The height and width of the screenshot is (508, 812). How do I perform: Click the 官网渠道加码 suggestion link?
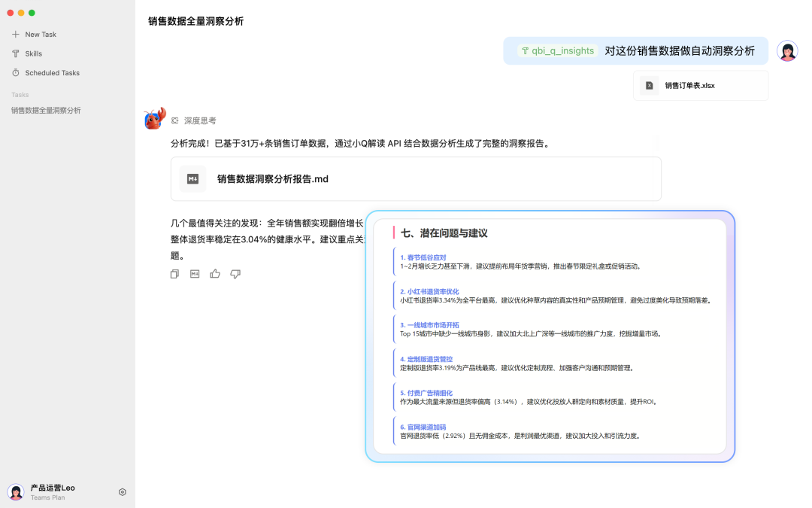423,426
